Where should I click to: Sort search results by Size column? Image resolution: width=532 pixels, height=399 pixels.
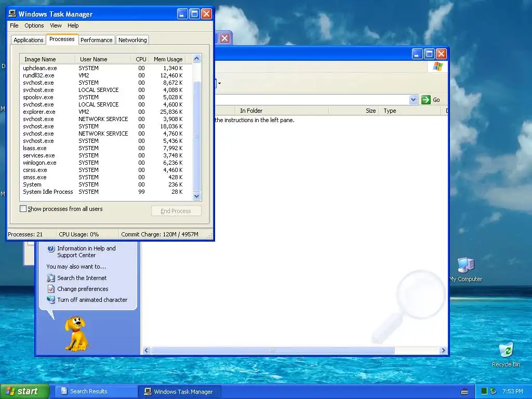pyautogui.click(x=354, y=111)
